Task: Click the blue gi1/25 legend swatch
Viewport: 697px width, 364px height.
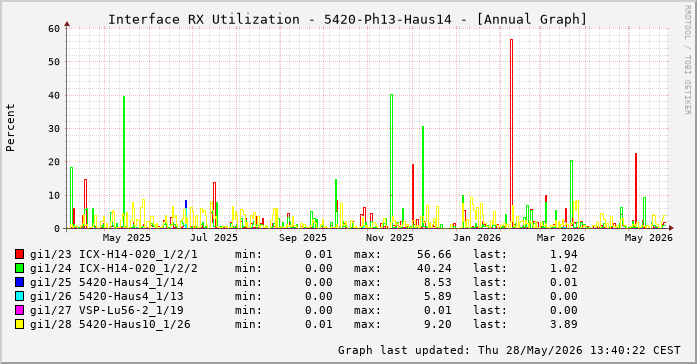Action: click(19, 282)
